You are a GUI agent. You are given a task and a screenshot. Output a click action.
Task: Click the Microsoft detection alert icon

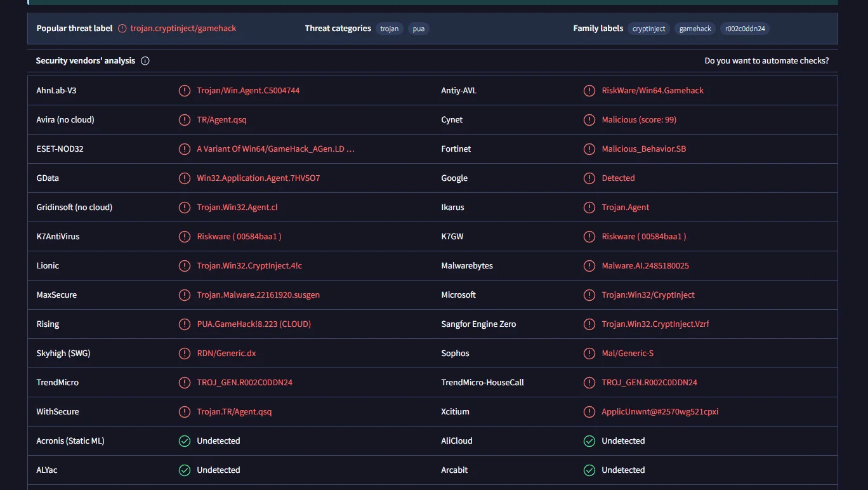point(589,295)
